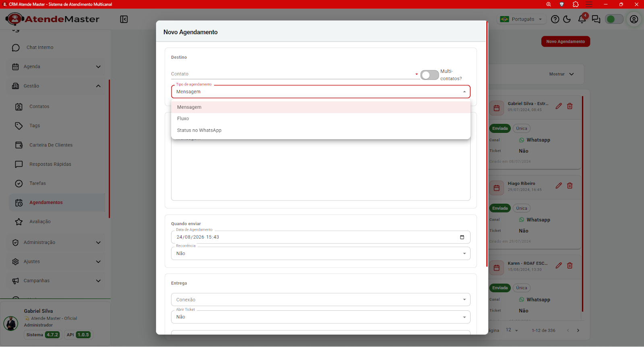The image size is (644, 347).
Task: Edit the Karen - ROAF scheduling
Action: (x=559, y=266)
